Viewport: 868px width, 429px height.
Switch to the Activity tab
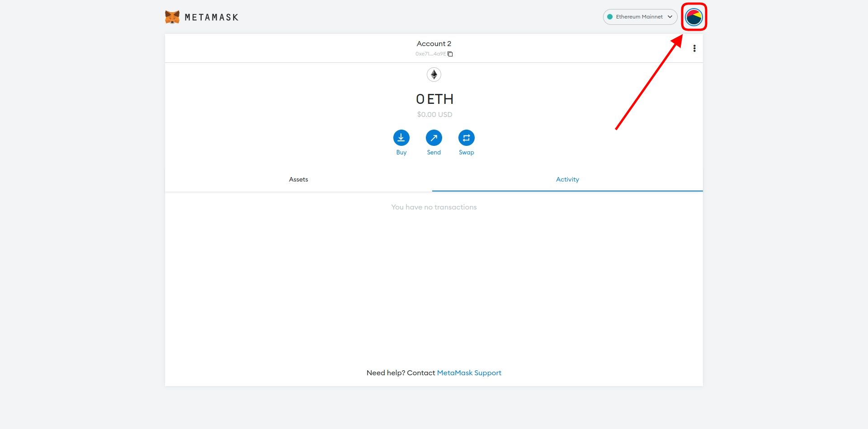[567, 180]
